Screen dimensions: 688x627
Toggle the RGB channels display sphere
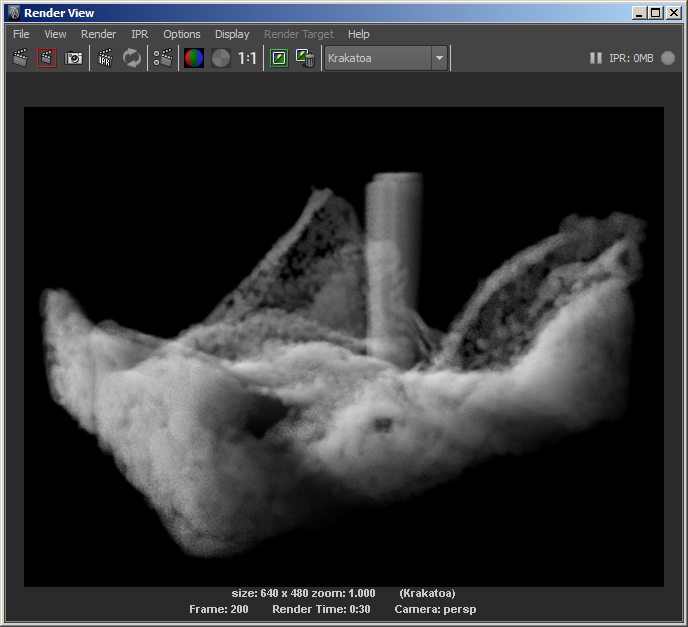pyautogui.click(x=194, y=58)
